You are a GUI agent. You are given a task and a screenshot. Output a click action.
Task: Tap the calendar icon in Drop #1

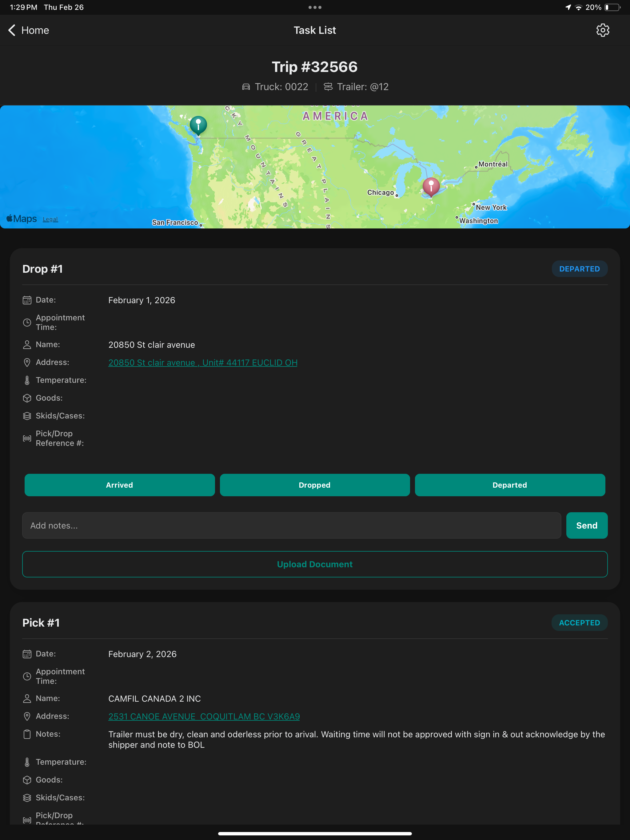27,300
